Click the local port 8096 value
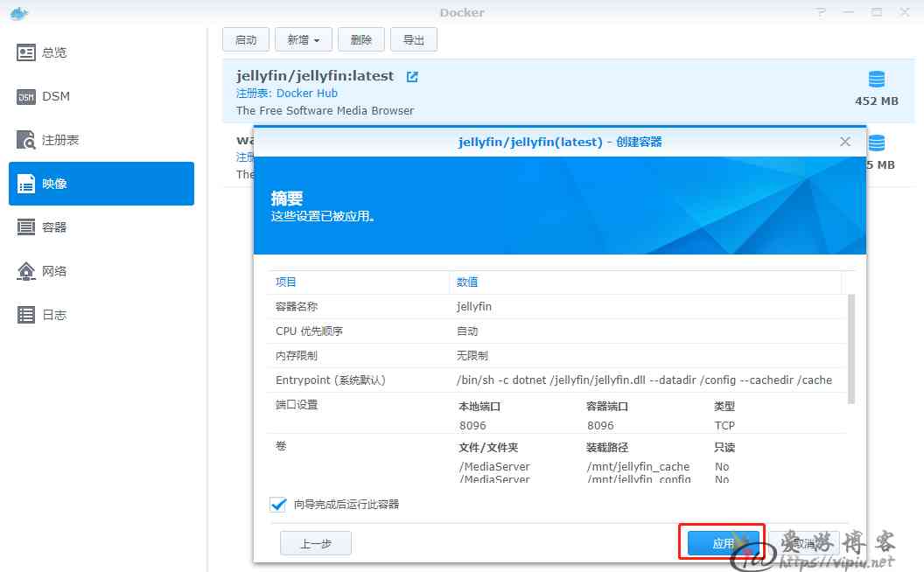 coord(472,425)
